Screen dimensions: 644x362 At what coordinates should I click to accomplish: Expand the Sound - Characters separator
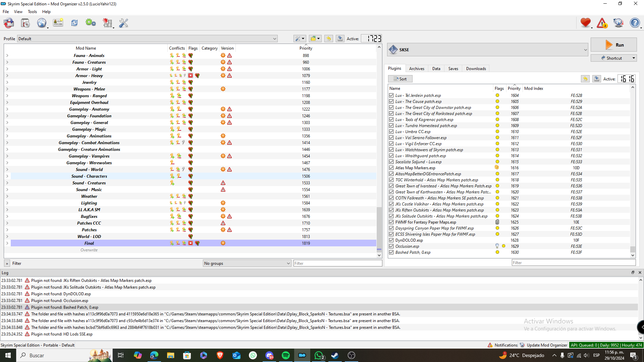click(x=7, y=176)
